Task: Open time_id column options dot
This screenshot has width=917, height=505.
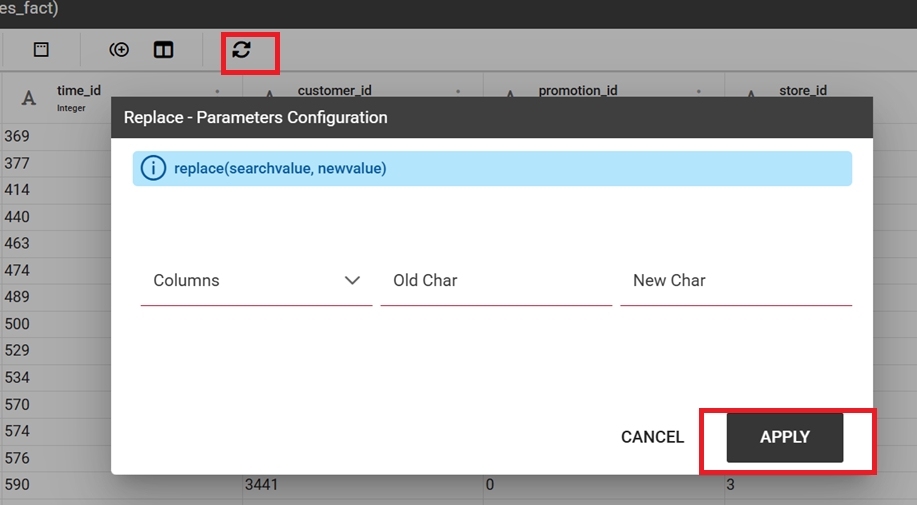Action: point(217,91)
